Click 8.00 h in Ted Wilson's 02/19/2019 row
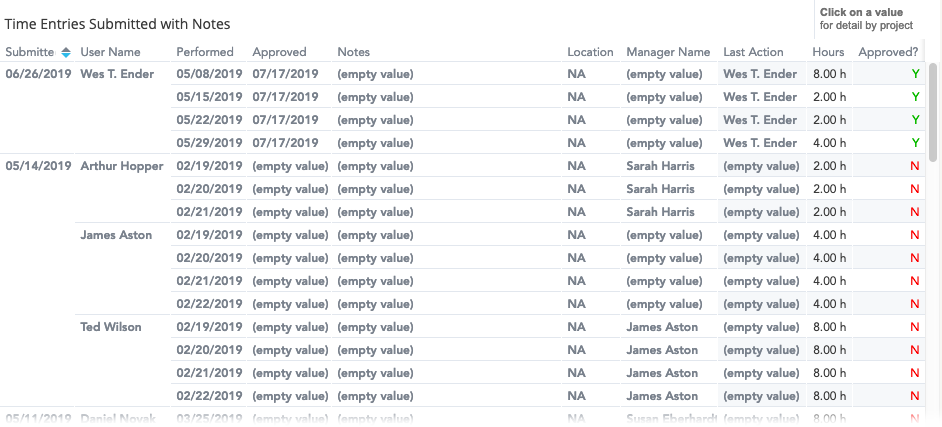Image resolution: width=942 pixels, height=427 pixels. pyautogui.click(x=830, y=327)
